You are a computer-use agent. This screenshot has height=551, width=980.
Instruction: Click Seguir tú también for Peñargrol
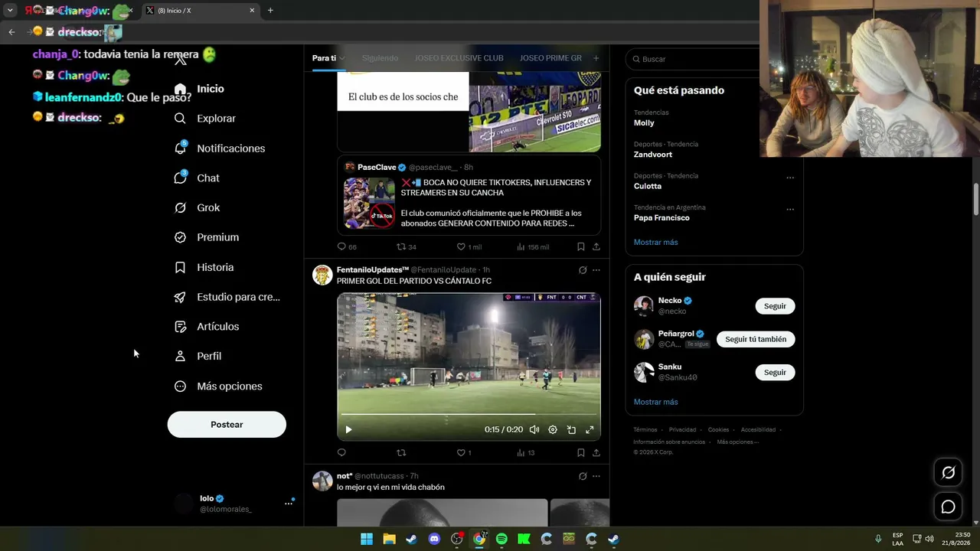pos(756,339)
